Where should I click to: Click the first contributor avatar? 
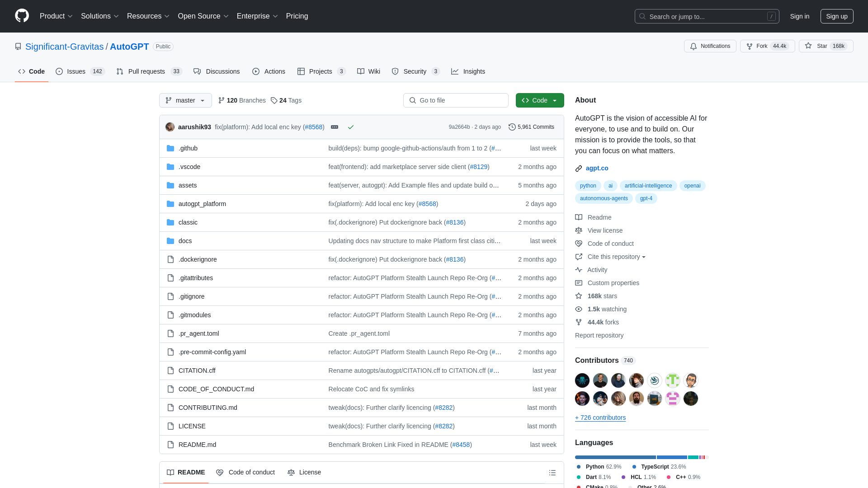coord(582,380)
